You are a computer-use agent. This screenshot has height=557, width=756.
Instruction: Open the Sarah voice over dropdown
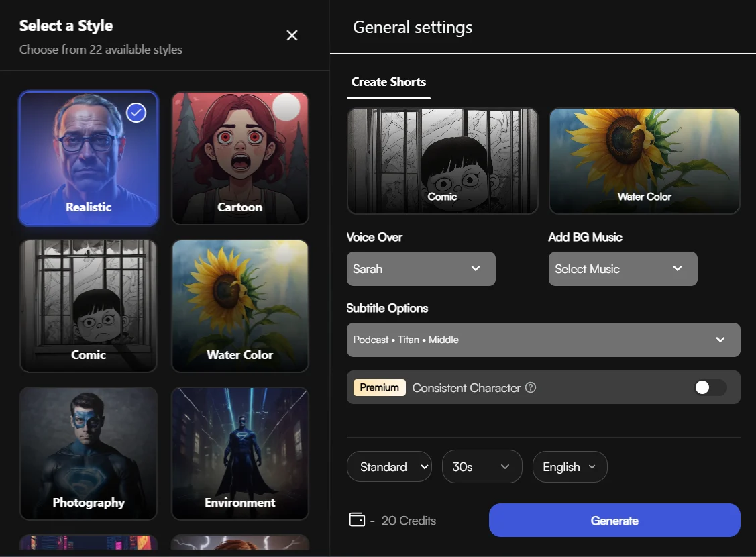[x=421, y=268]
